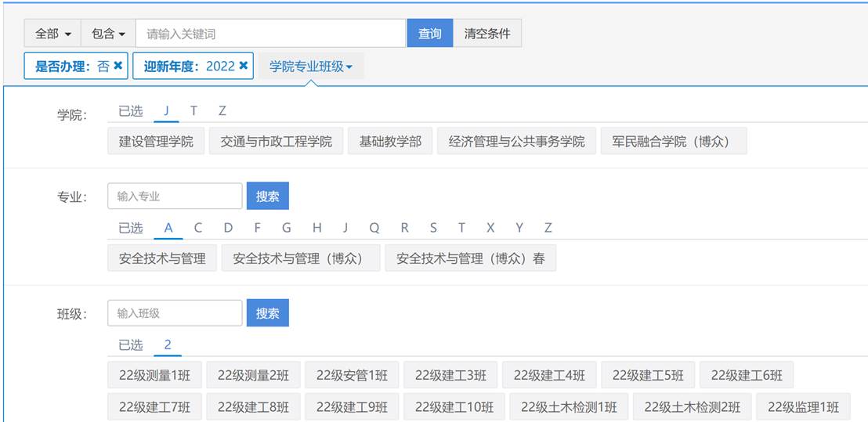
Task: Select 安全技术与管理 major option
Action: [x=162, y=258]
